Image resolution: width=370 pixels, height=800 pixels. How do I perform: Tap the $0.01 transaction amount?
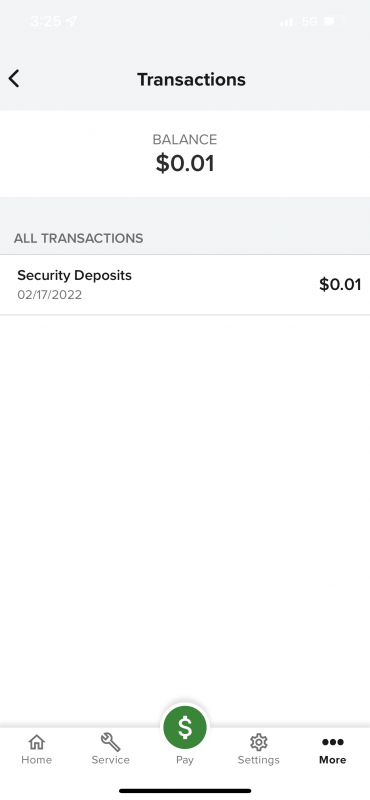340,284
